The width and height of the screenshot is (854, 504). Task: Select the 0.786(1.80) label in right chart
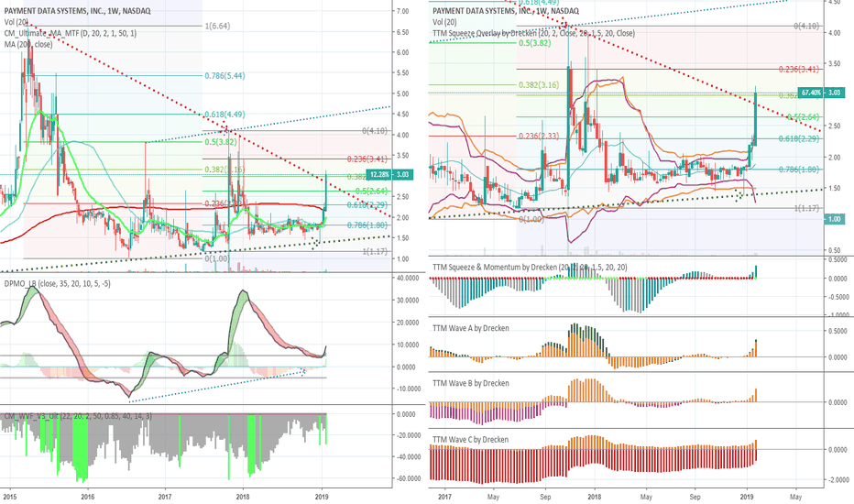(x=798, y=170)
